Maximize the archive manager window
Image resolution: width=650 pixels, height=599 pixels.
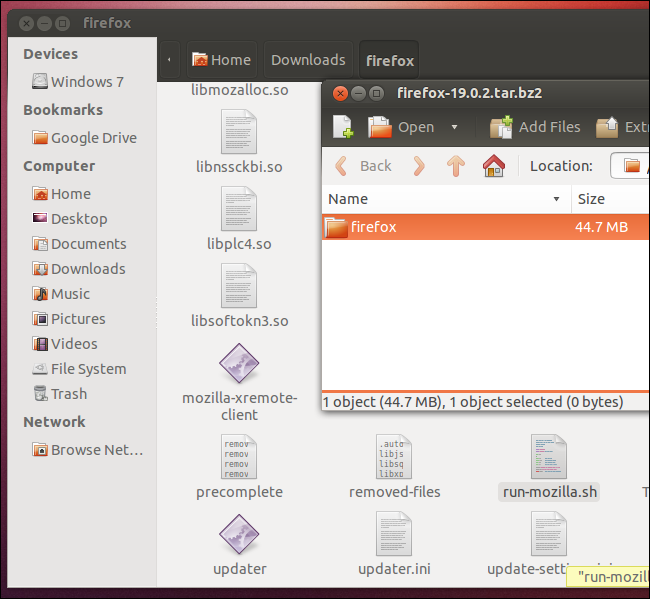tap(376, 93)
